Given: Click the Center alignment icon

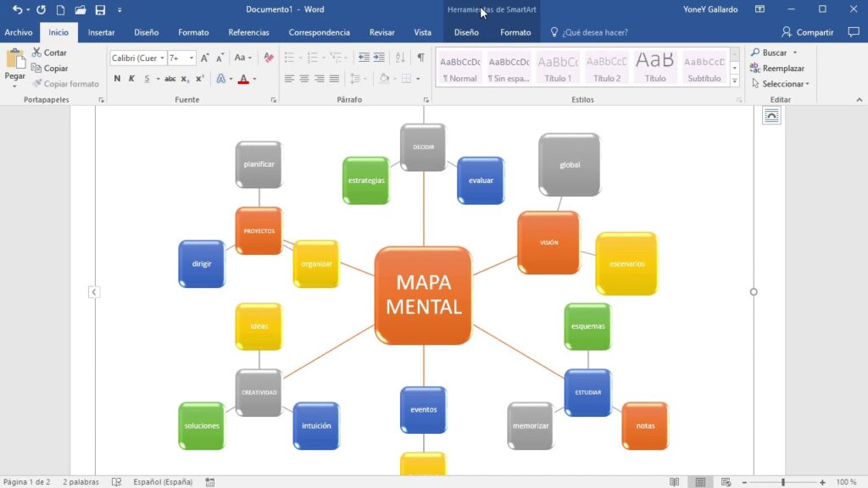Looking at the screenshot, I should [x=304, y=79].
